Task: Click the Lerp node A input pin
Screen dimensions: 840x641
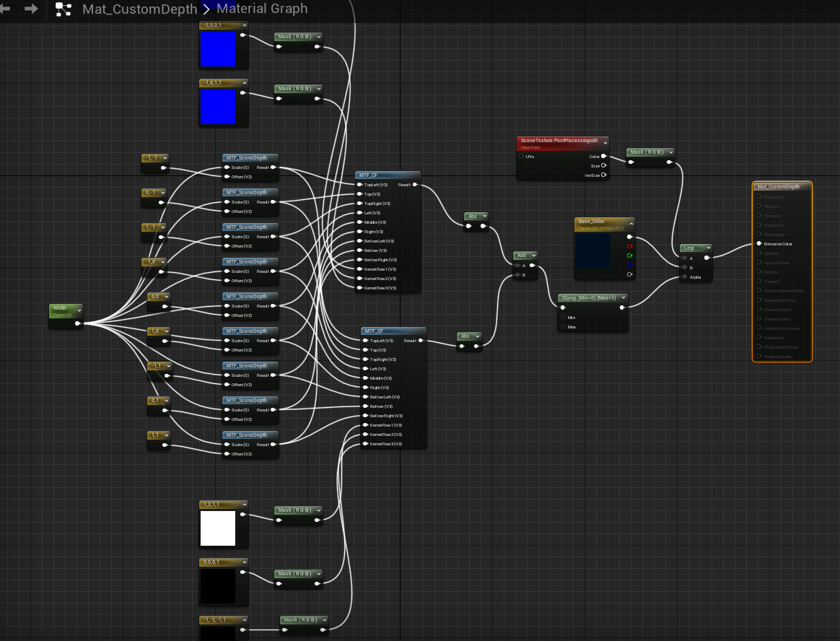Action: click(x=685, y=258)
